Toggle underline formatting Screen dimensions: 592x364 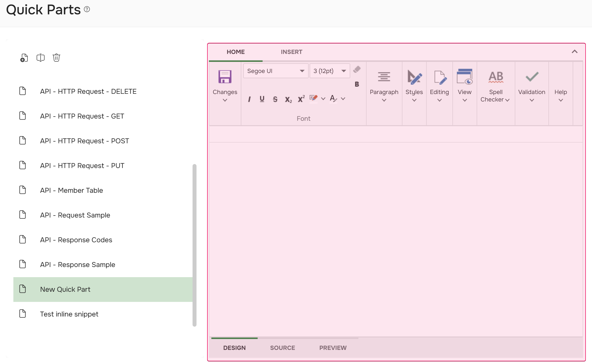pyautogui.click(x=262, y=99)
